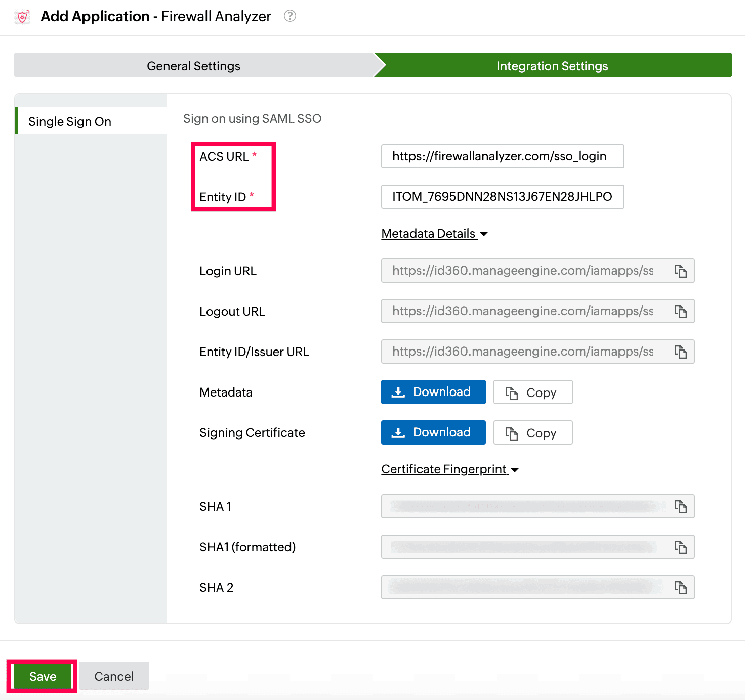745x700 pixels.
Task: Copy the SHA 1 fingerprint
Action: [x=681, y=506]
